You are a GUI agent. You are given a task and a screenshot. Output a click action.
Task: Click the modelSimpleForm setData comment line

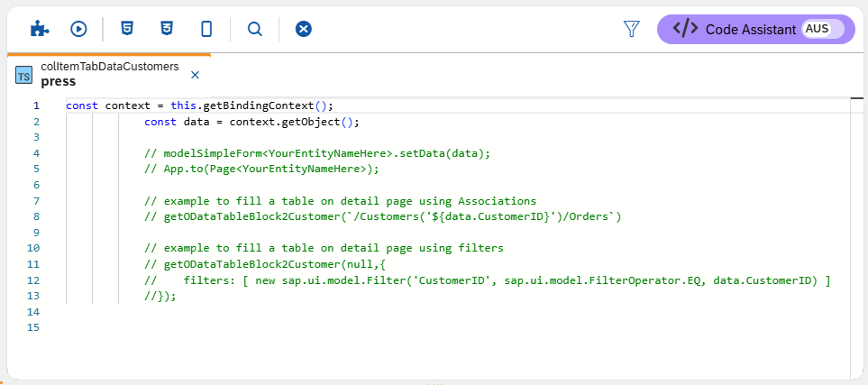coord(317,153)
